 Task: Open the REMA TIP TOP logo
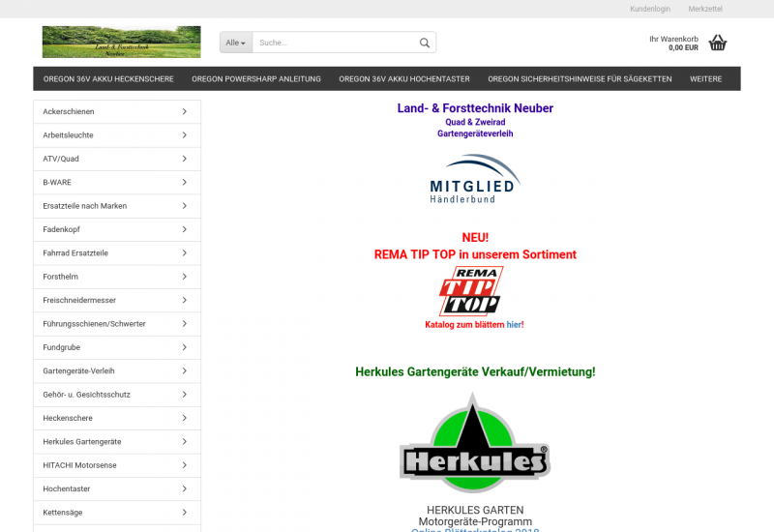coord(471,291)
